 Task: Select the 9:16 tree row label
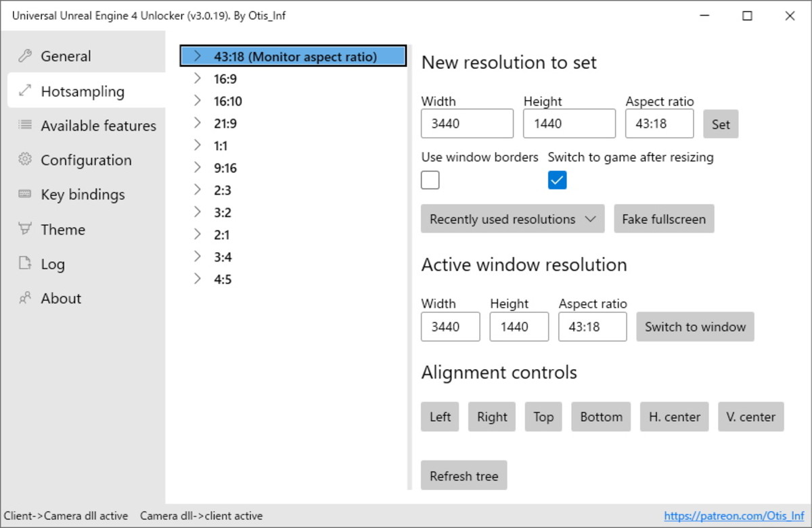pyautogui.click(x=225, y=168)
